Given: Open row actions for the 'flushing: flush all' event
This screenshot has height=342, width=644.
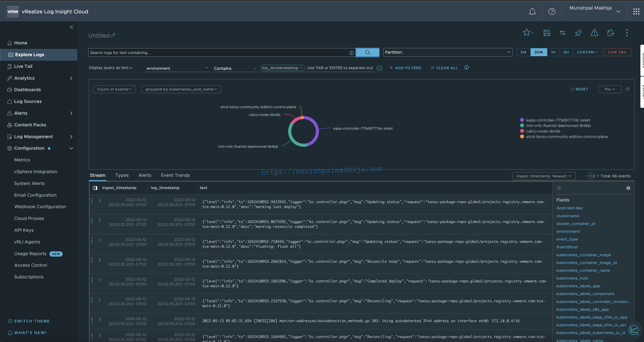Looking at the screenshot, I should [92, 240].
